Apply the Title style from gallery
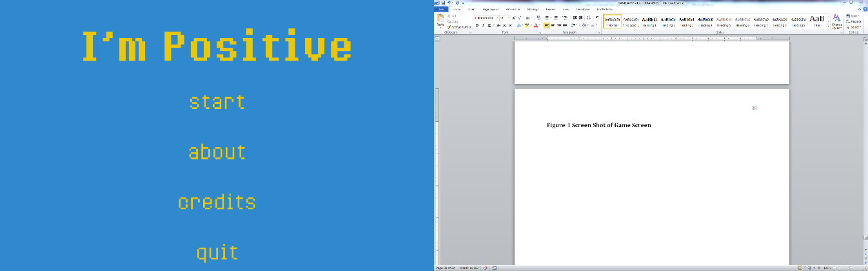 (x=817, y=21)
